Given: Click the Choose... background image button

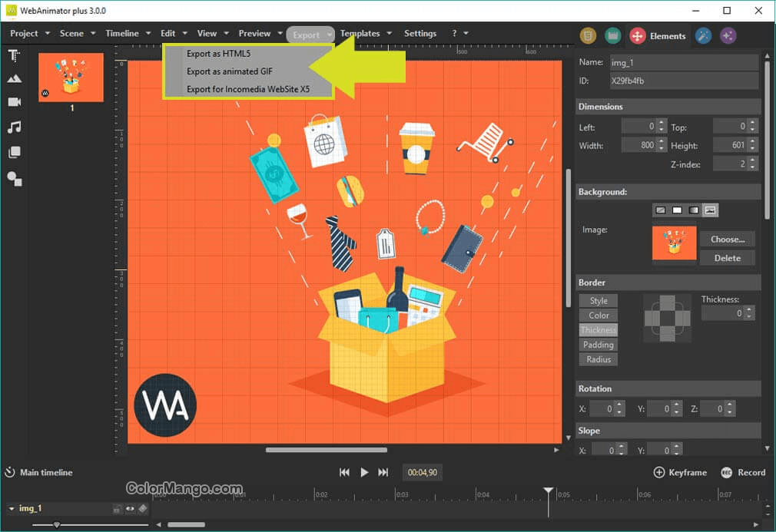Looking at the screenshot, I should pyautogui.click(x=727, y=239).
